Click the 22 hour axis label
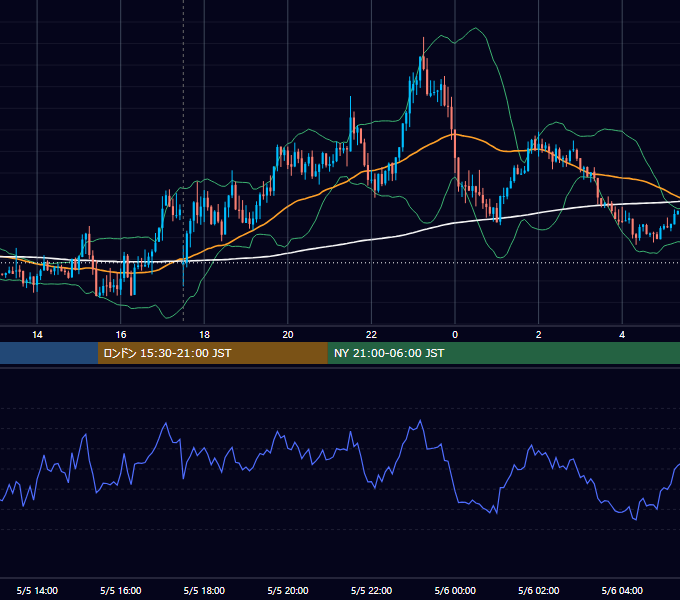The image size is (680, 600). pos(371,335)
